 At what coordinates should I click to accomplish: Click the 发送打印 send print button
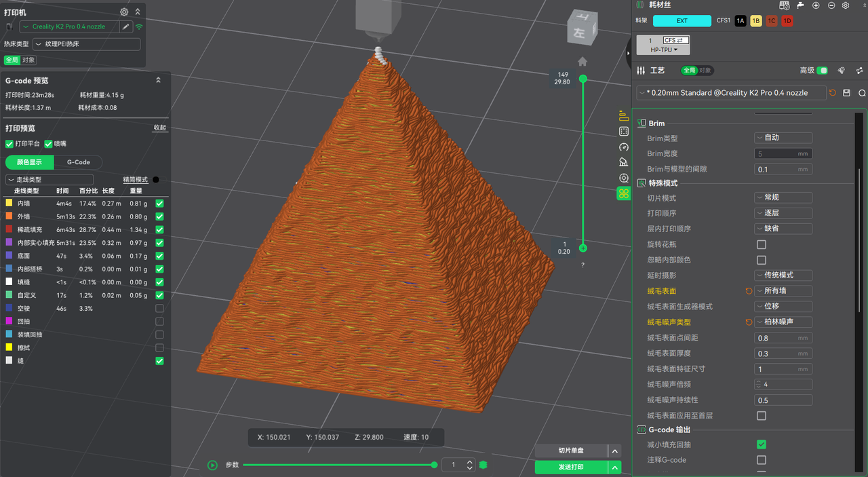(x=571, y=467)
